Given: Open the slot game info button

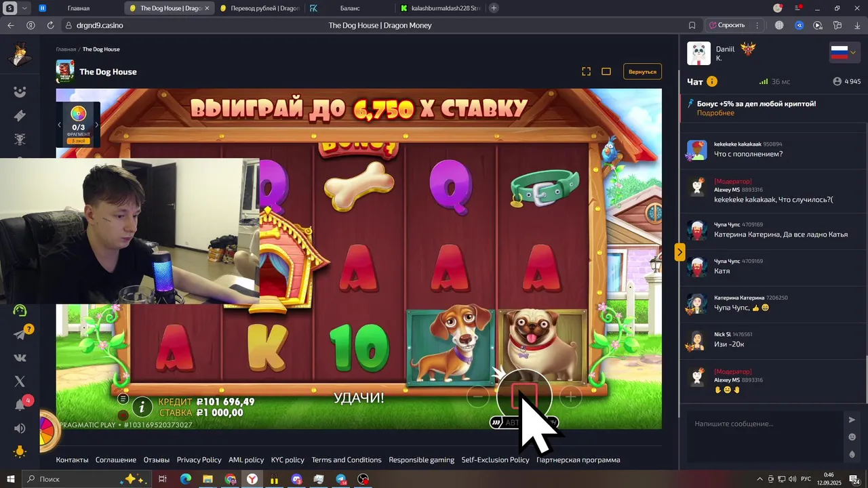Looking at the screenshot, I should 142,407.
